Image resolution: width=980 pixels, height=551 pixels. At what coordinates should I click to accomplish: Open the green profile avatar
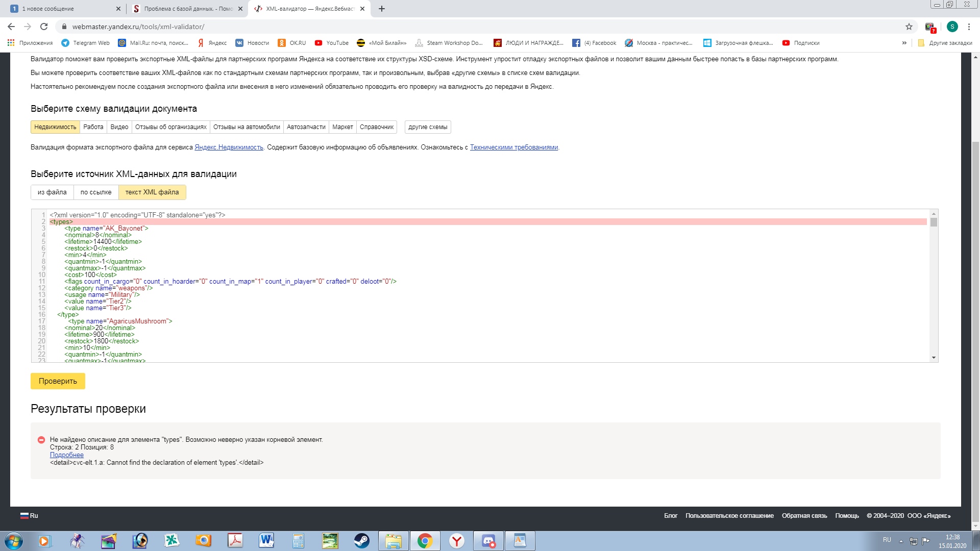952,27
